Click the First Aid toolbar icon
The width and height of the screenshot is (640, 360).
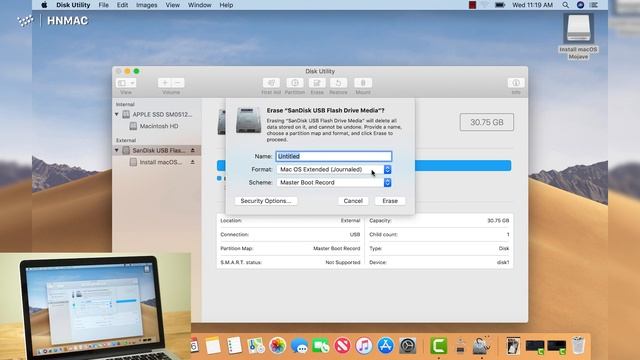271,83
